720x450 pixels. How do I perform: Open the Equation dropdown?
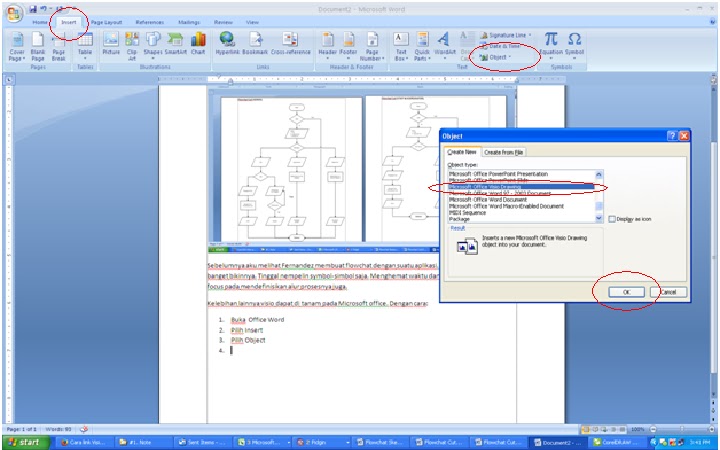point(551,47)
